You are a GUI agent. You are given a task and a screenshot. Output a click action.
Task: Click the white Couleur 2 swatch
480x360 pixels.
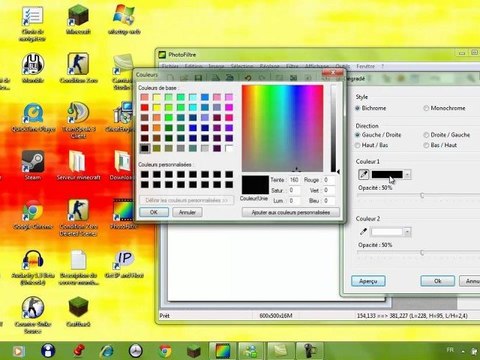[387, 232]
